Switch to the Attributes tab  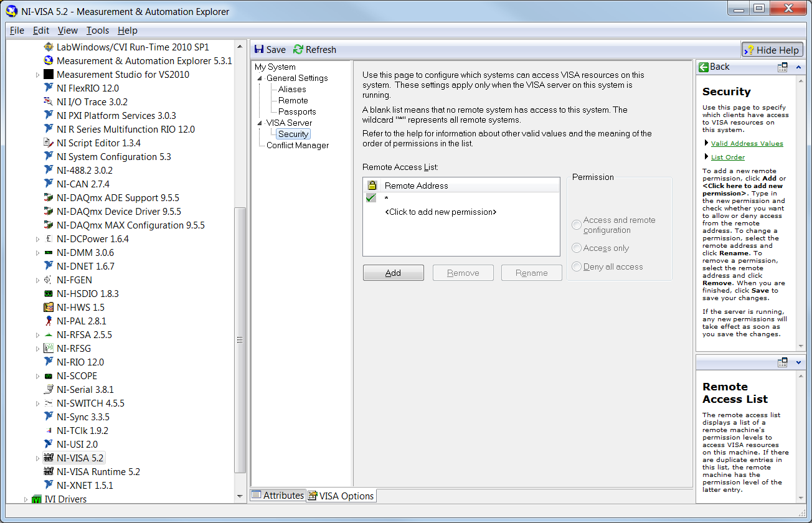[x=278, y=496]
